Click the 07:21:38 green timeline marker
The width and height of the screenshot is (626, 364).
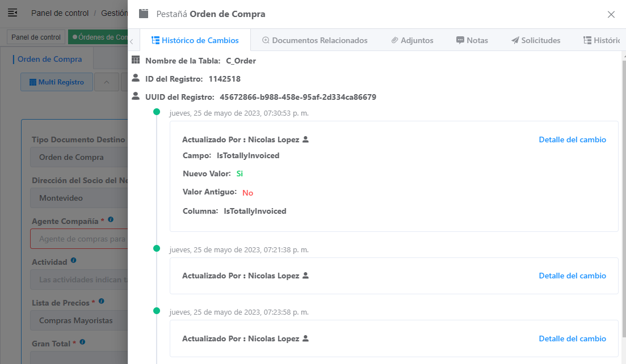tap(157, 248)
